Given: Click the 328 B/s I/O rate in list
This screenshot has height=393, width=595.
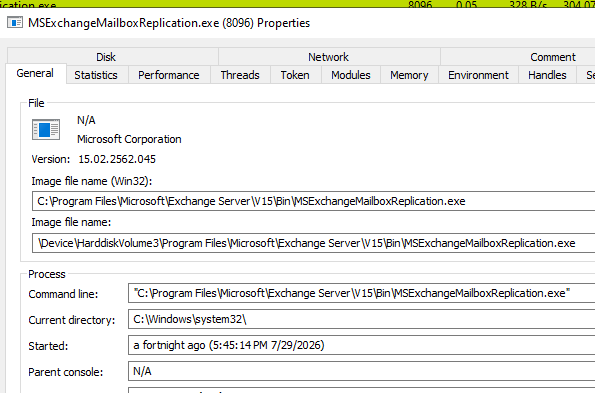Looking at the screenshot, I should (x=528, y=4).
